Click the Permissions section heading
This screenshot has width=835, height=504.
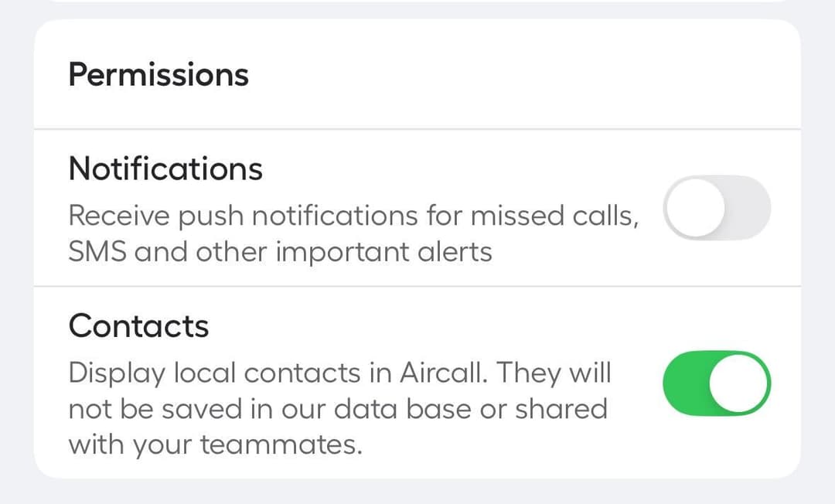(158, 74)
